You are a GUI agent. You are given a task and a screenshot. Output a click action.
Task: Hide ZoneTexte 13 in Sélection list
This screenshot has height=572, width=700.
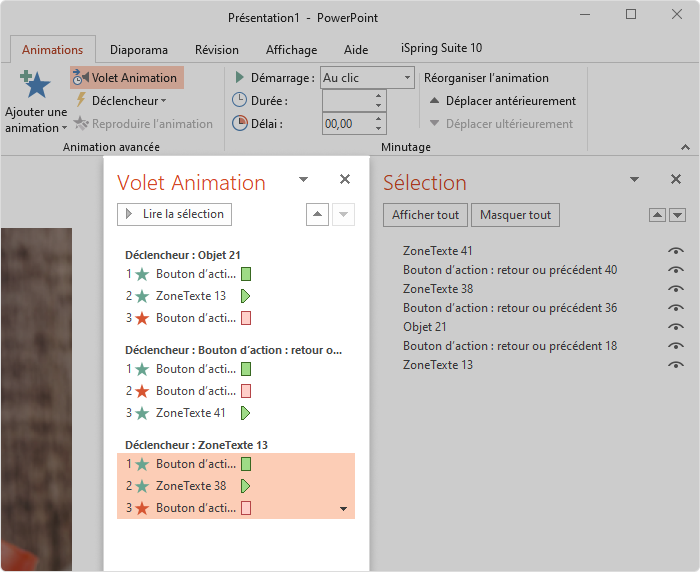click(x=676, y=365)
